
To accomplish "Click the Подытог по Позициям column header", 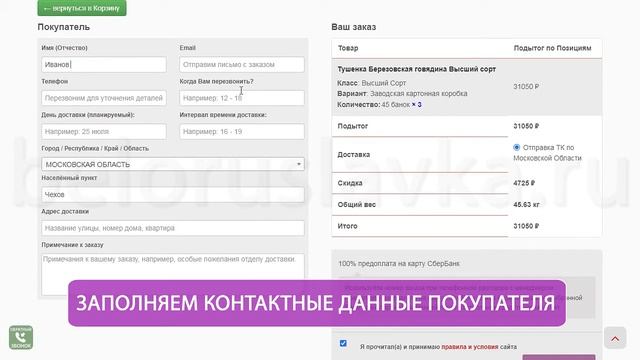I will [552, 48].
